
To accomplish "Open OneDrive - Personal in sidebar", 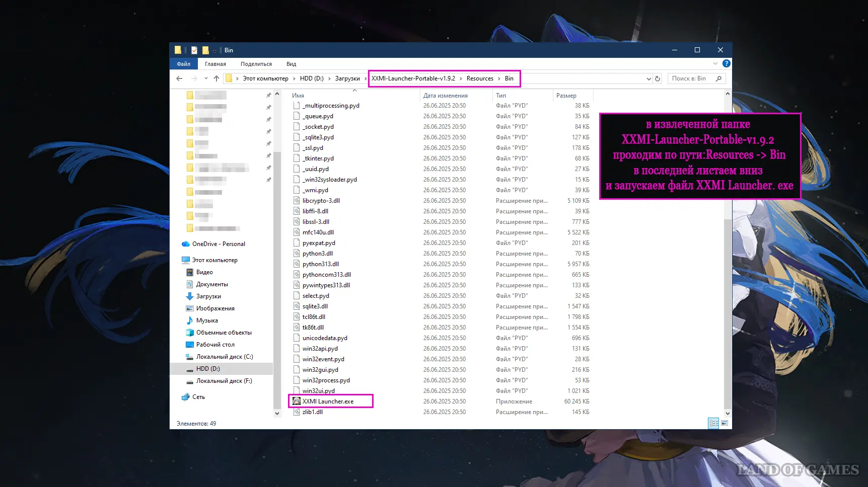I will [219, 244].
